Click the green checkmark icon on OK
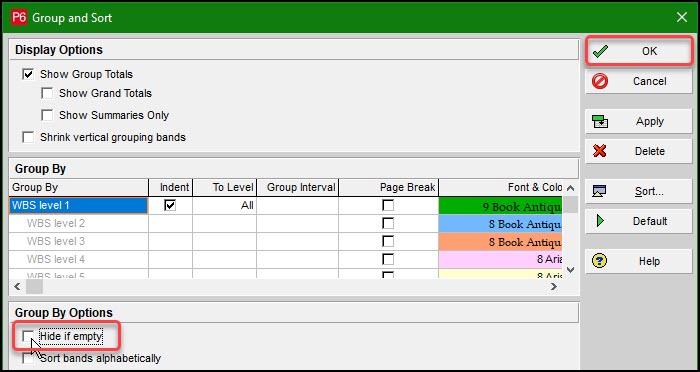The height and width of the screenshot is (372, 700). coord(600,51)
